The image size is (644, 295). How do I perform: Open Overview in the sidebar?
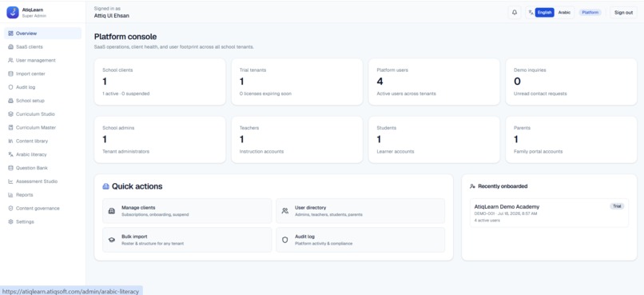[x=42, y=34]
